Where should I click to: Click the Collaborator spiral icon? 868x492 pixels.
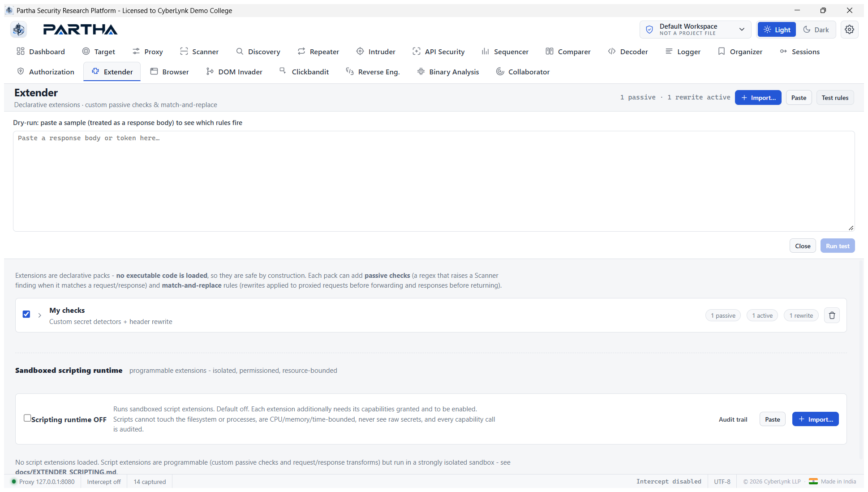(500, 72)
